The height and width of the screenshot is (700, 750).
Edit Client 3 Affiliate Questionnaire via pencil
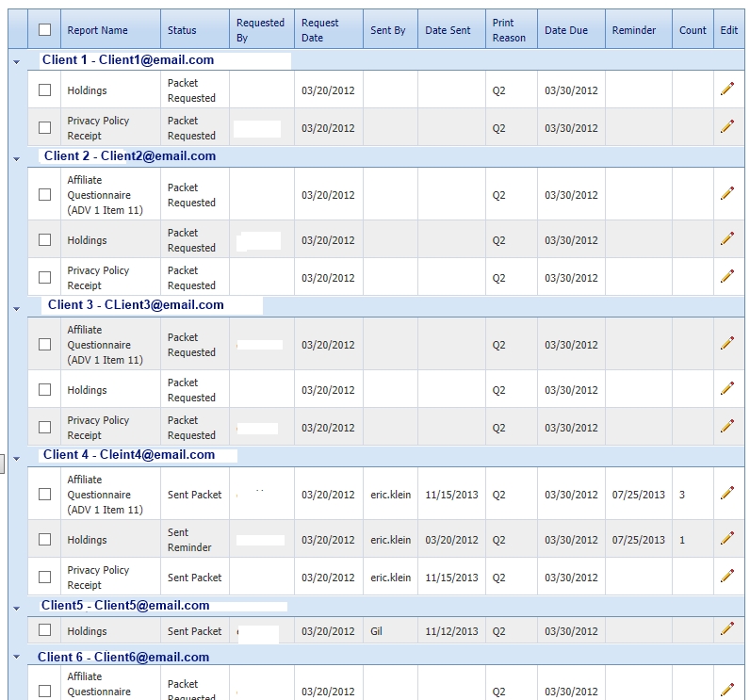coord(727,343)
